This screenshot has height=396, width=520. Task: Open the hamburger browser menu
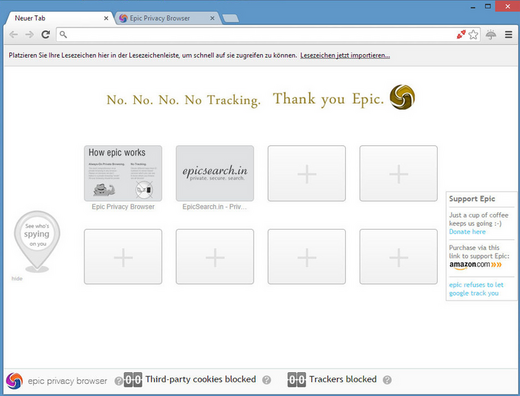[x=509, y=34]
